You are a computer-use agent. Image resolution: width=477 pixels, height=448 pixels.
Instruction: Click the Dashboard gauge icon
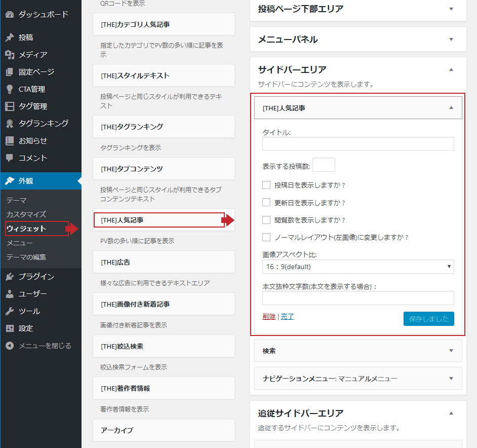(x=10, y=14)
